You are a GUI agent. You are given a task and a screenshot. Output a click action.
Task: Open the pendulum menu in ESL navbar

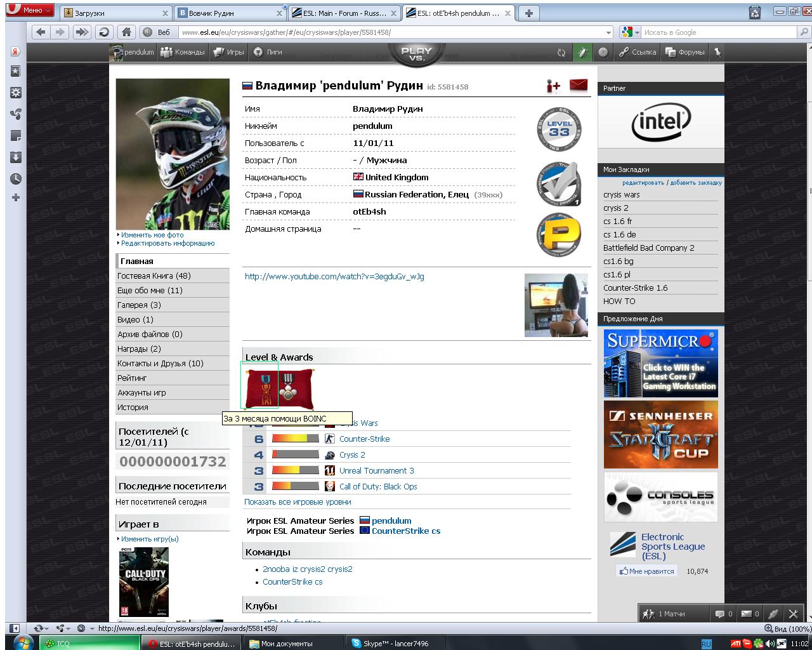pos(133,53)
